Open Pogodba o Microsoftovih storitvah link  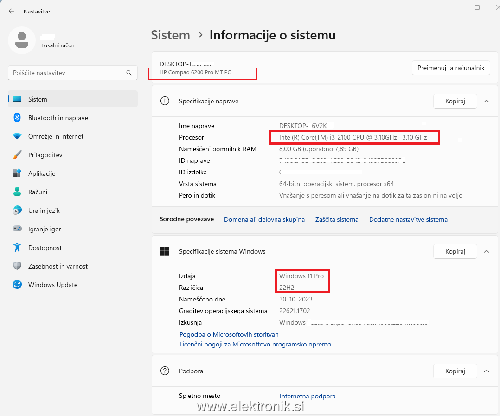tap(229, 334)
